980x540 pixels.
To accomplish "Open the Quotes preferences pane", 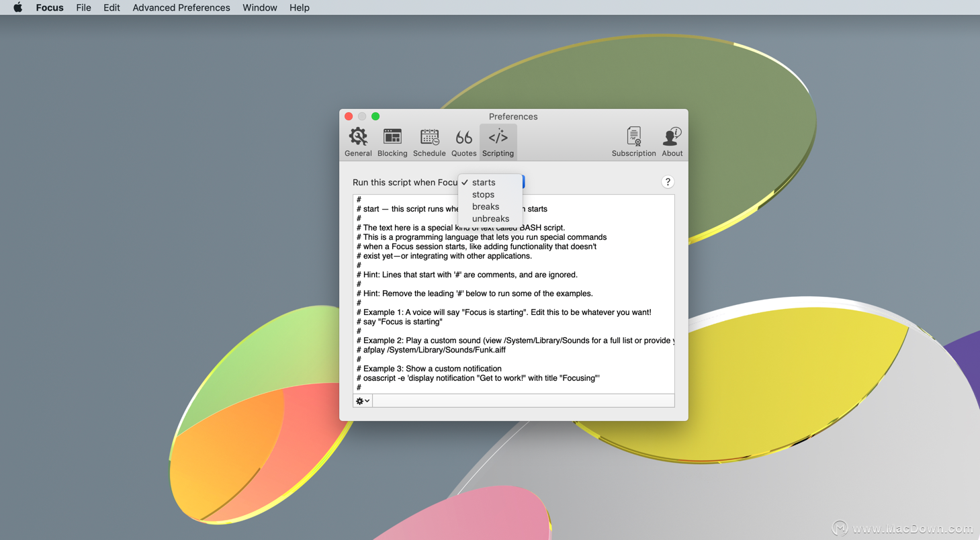I will (x=463, y=142).
